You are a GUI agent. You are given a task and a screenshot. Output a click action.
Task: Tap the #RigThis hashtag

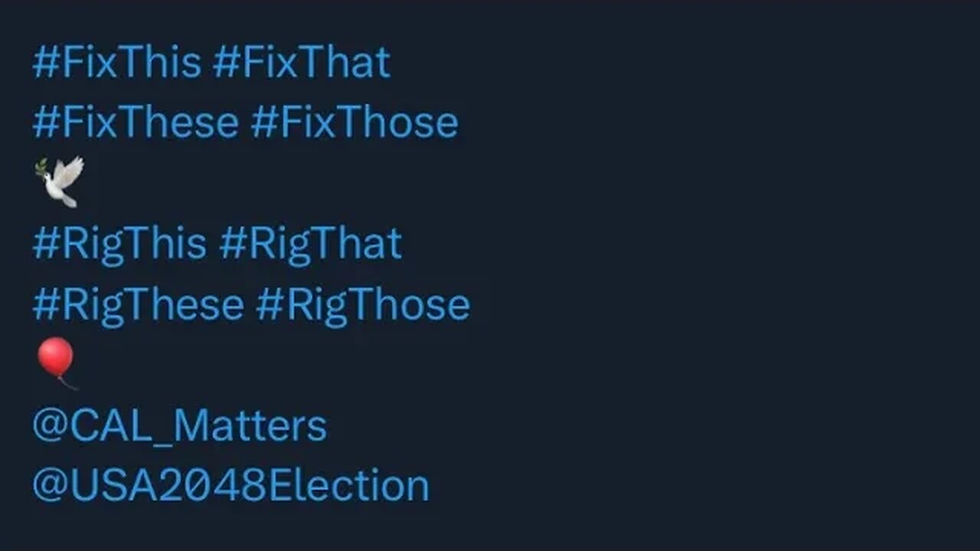(x=119, y=243)
